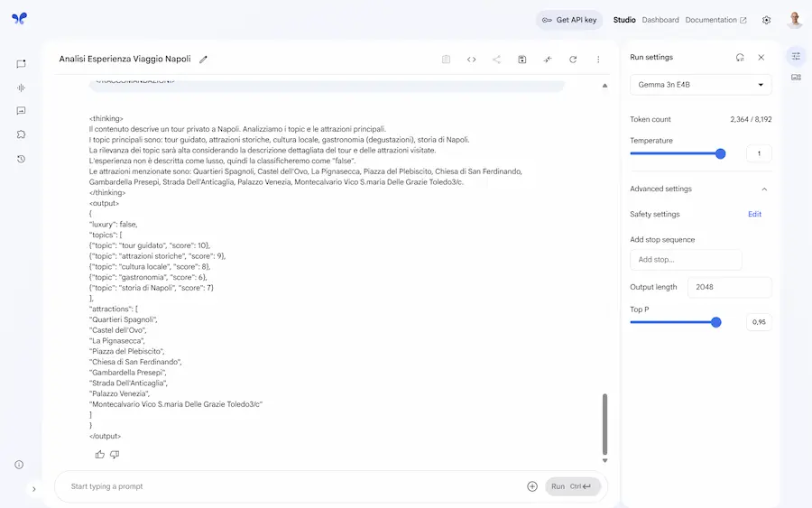Open the Gemma 3n E4B model dropdown

(x=700, y=85)
